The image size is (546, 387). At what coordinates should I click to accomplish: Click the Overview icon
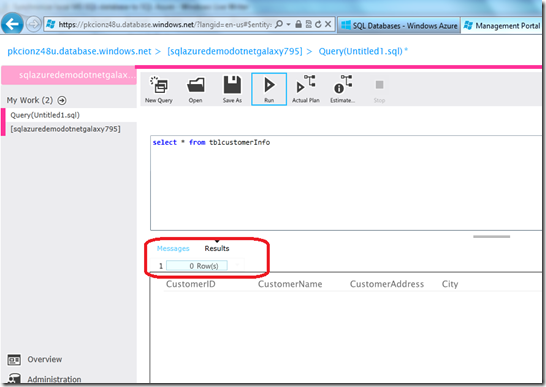14,359
